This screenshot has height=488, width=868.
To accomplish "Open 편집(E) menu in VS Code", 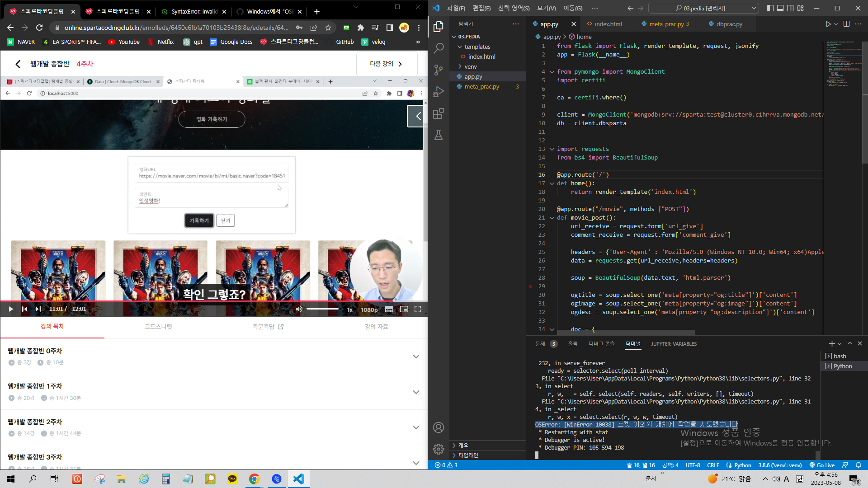I will coord(481,8).
